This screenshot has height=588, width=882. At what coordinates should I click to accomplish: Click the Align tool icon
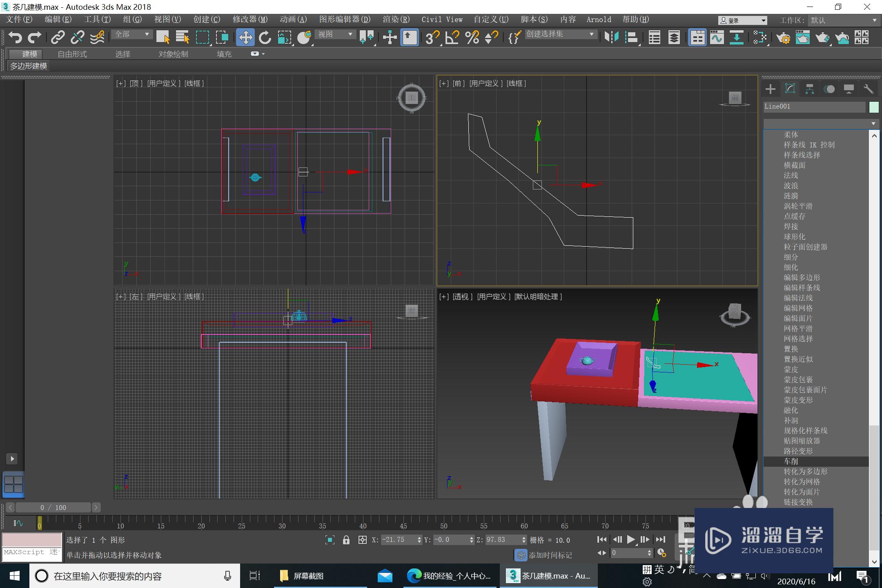[x=631, y=38]
